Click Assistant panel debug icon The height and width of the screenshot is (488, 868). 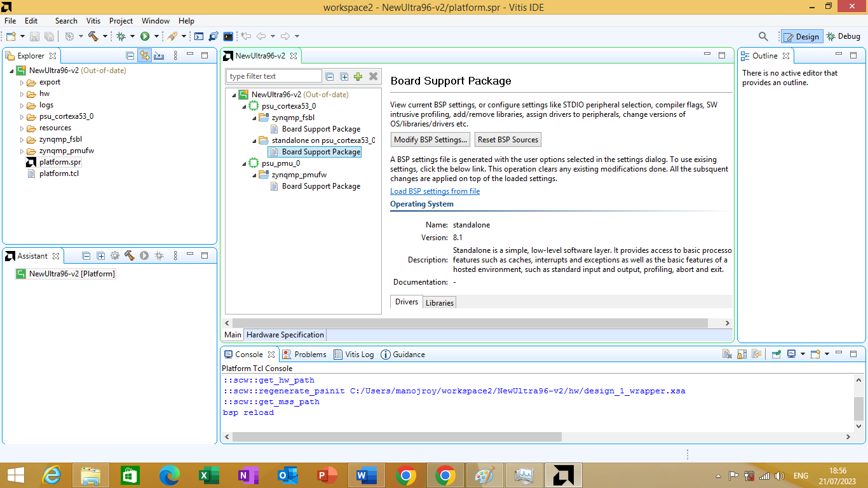pyautogui.click(x=159, y=255)
